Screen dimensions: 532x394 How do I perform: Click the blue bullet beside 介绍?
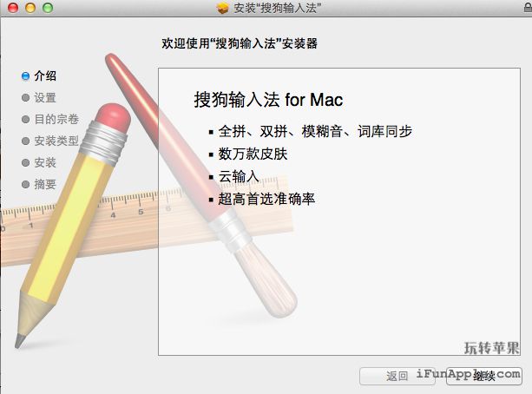[x=25, y=76]
